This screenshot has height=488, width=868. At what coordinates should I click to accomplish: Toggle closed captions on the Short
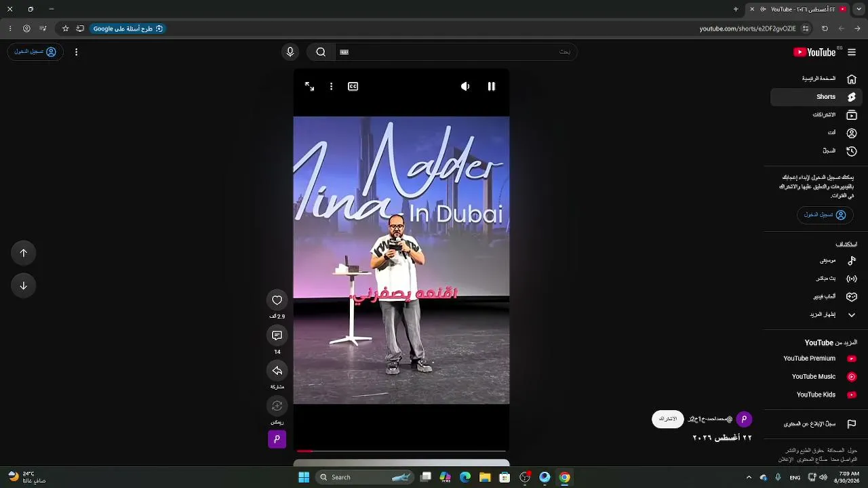click(353, 87)
